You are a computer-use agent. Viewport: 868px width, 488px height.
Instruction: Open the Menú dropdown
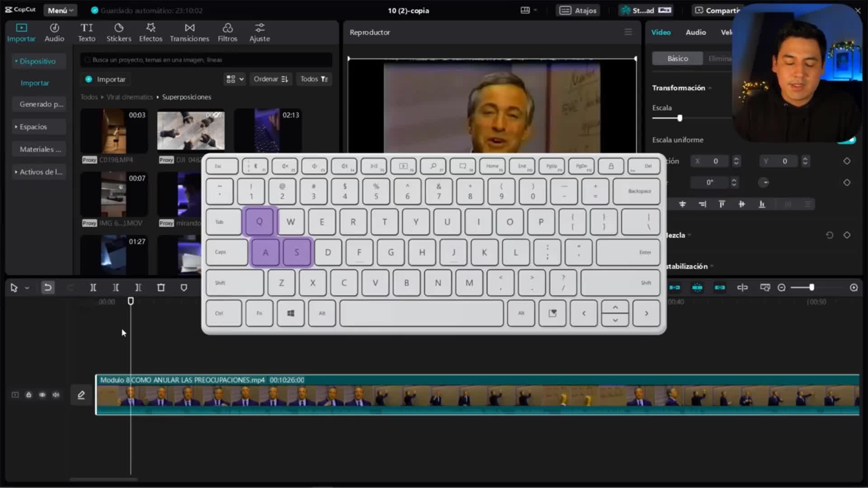(60, 10)
